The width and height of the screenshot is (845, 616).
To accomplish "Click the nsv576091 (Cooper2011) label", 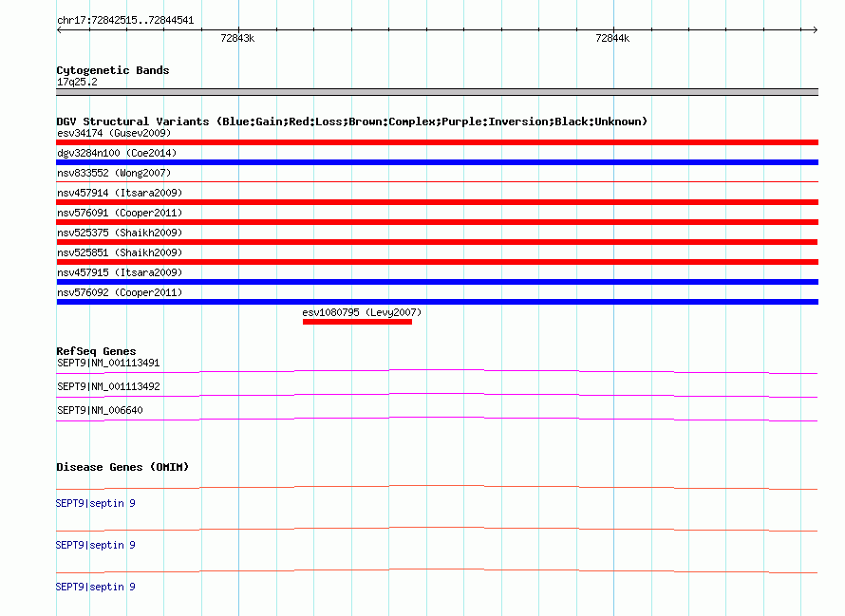I will coord(120,213).
